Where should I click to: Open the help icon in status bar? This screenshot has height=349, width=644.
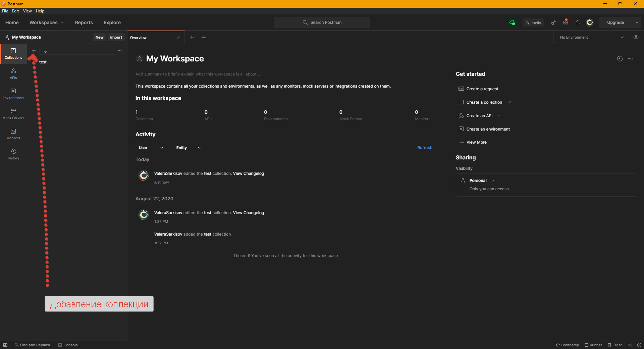(639, 345)
